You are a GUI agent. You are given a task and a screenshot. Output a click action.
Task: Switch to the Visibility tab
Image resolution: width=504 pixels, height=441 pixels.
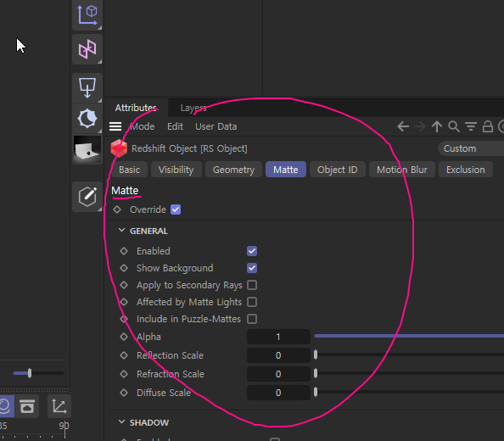pos(176,170)
